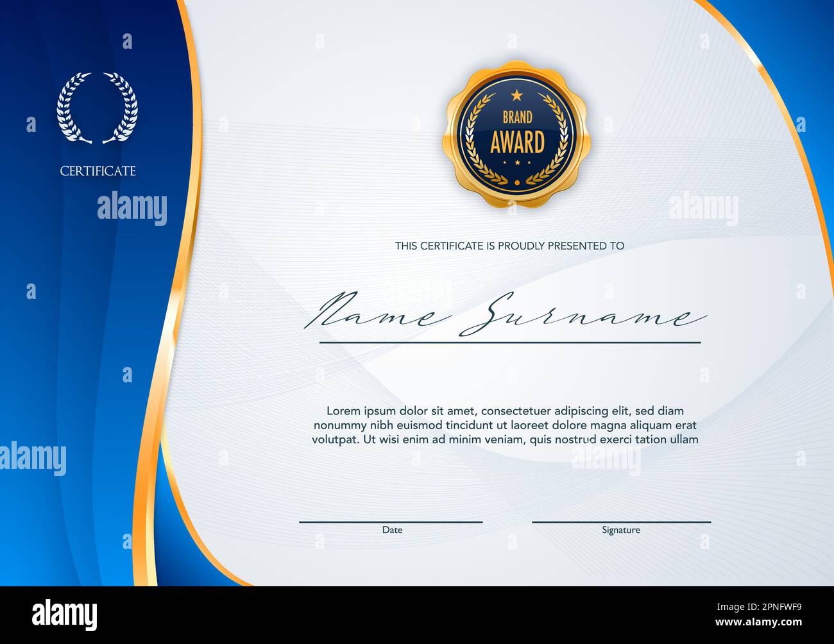834x644 pixels.
Task: Select the CERTIFICATE heading text
Action: pyautogui.click(x=98, y=171)
